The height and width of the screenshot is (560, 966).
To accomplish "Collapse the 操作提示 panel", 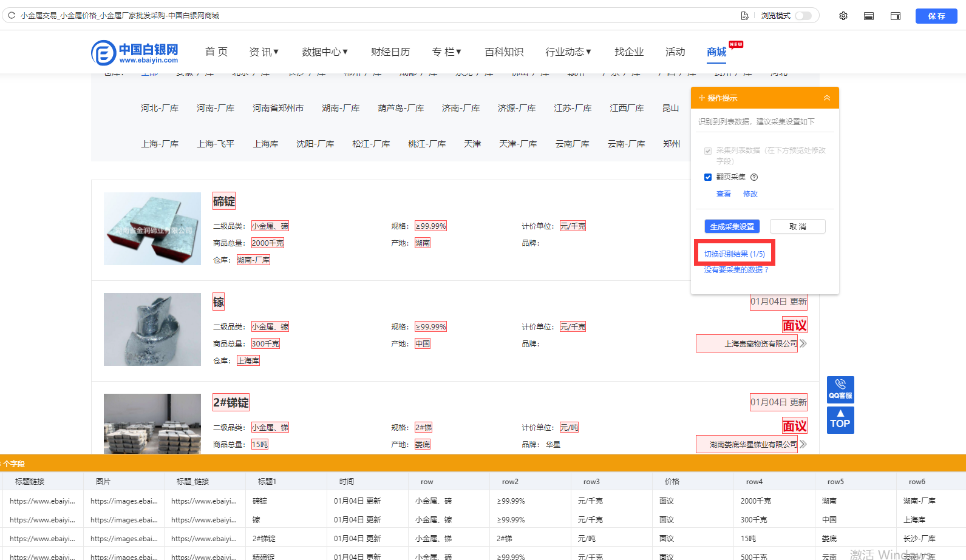I will tap(827, 98).
